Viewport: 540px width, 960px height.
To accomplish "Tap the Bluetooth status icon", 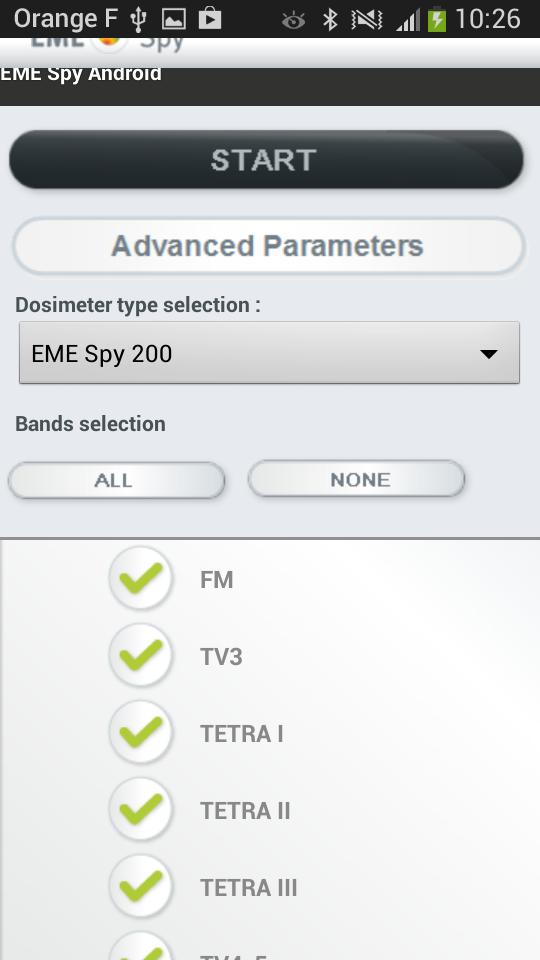I will [x=331, y=20].
